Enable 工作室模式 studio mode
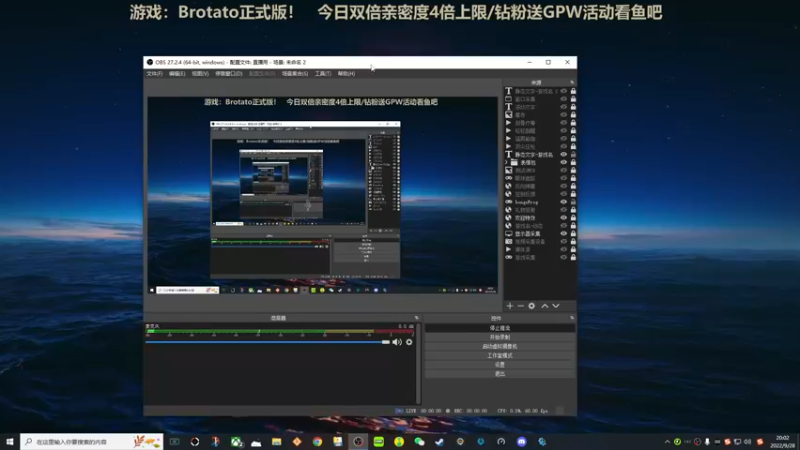Screen dimensions: 800x450 [499, 356]
